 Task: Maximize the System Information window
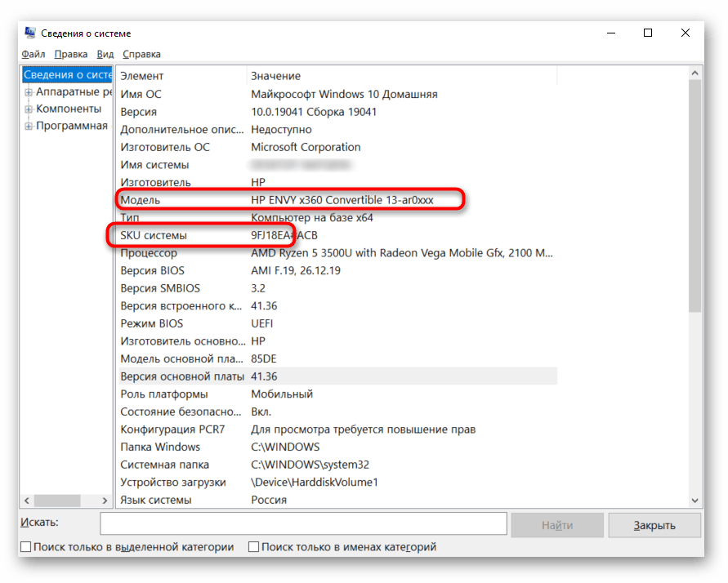[x=648, y=33]
